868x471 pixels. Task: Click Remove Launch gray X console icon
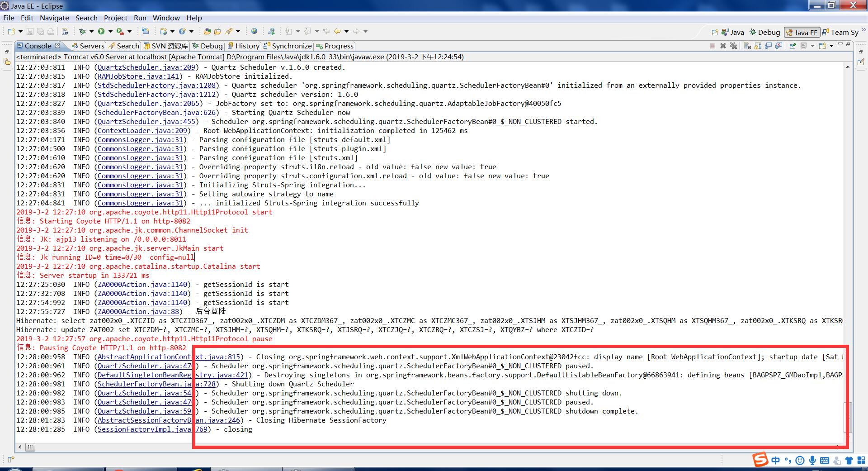(723, 46)
